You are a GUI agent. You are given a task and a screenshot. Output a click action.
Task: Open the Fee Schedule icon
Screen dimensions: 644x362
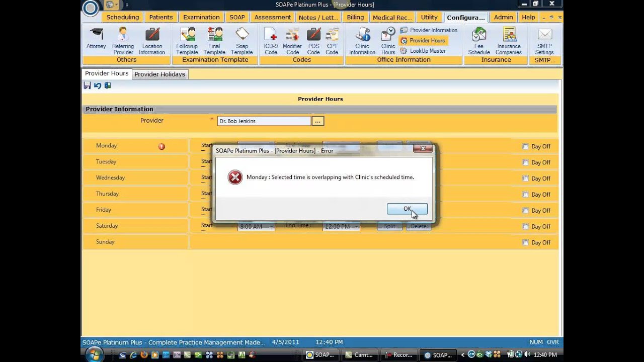coord(478,41)
